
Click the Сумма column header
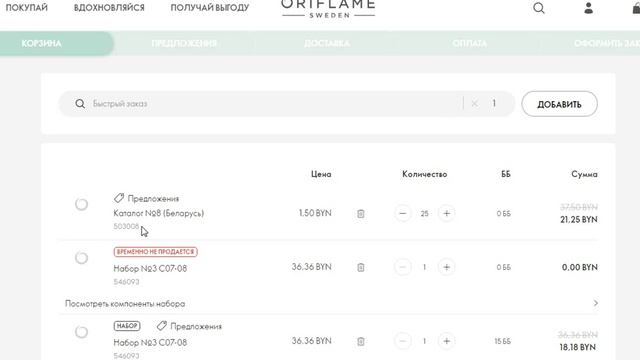pyautogui.click(x=584, y=174)
